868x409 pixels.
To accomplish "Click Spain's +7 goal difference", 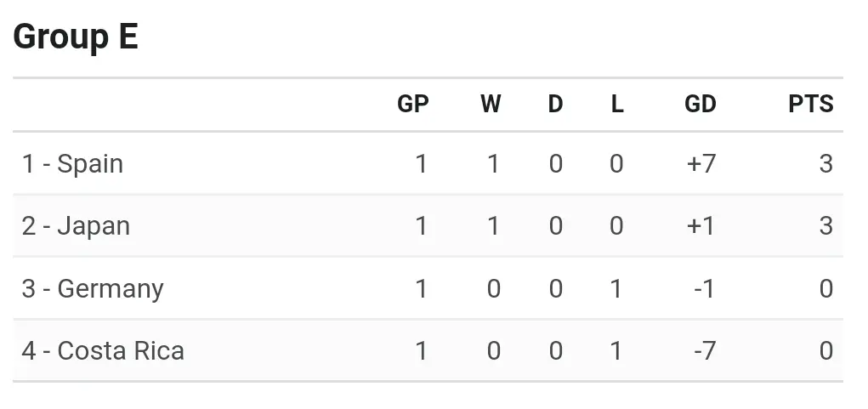I will 701,163.
